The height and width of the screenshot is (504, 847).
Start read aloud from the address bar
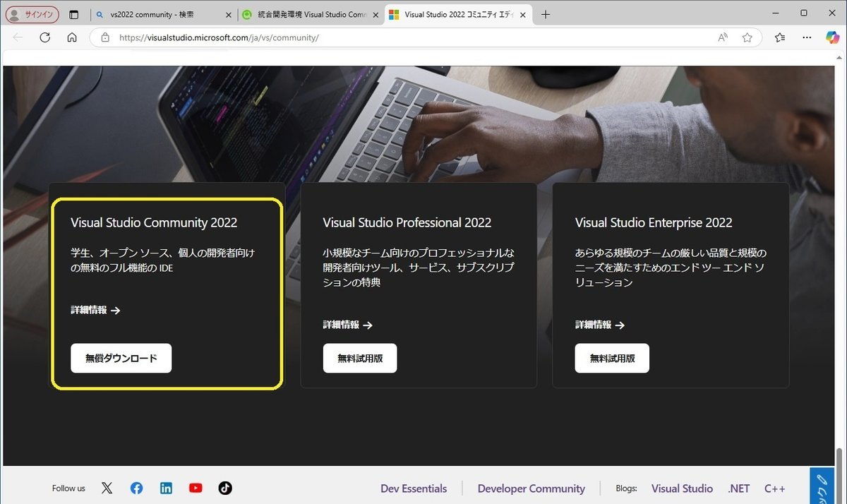pos(722,37)
